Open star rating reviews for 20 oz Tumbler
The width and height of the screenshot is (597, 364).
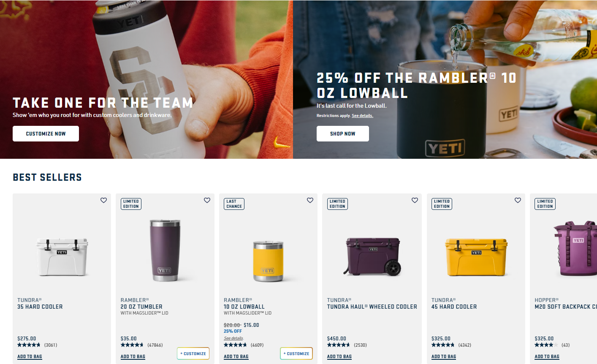[x=132, y=345]
